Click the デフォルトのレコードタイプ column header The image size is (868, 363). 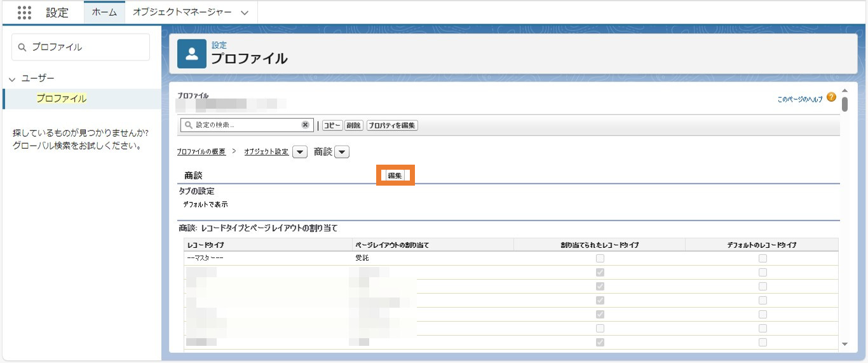click(x=762, y=245)
